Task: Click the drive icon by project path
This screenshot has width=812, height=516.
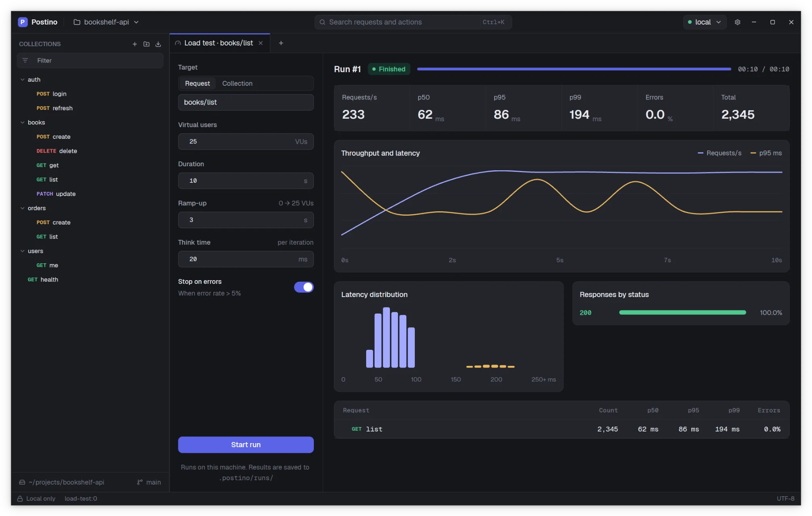Action: [22, 482]
